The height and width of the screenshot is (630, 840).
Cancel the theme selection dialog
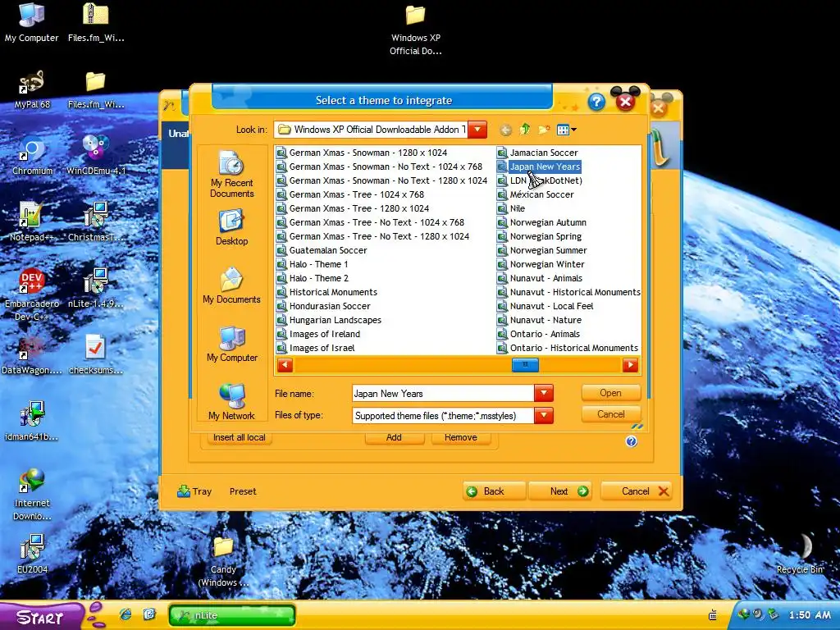(610, 414)
